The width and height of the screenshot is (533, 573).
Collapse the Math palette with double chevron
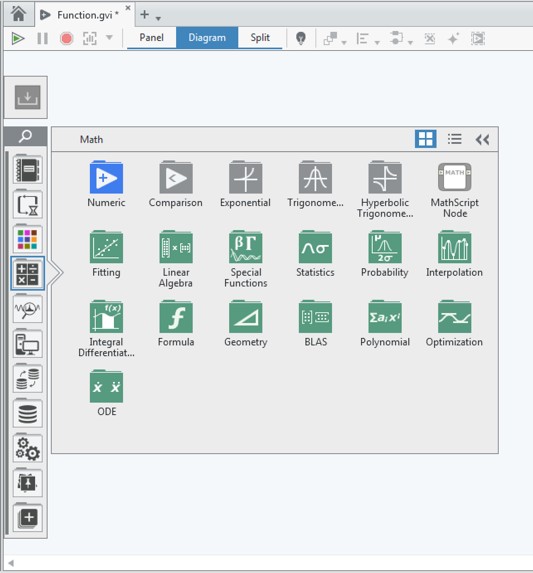point(482,139)
